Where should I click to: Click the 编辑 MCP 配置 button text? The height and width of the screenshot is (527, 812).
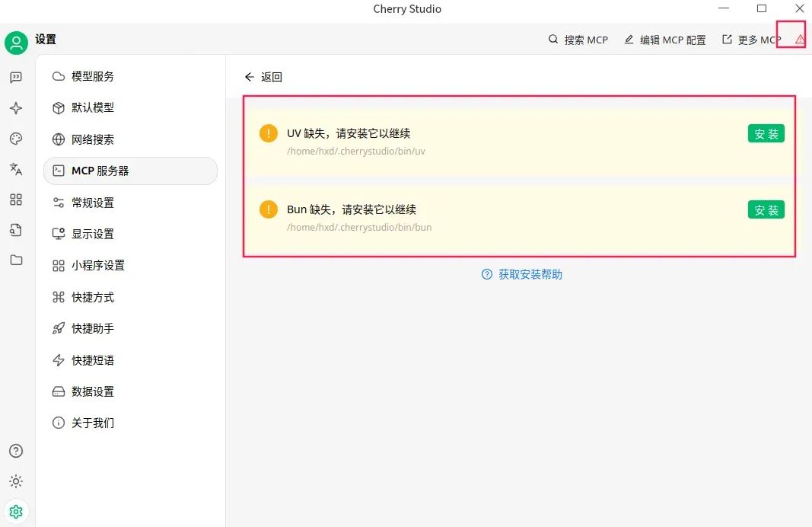tap(673, 40)
